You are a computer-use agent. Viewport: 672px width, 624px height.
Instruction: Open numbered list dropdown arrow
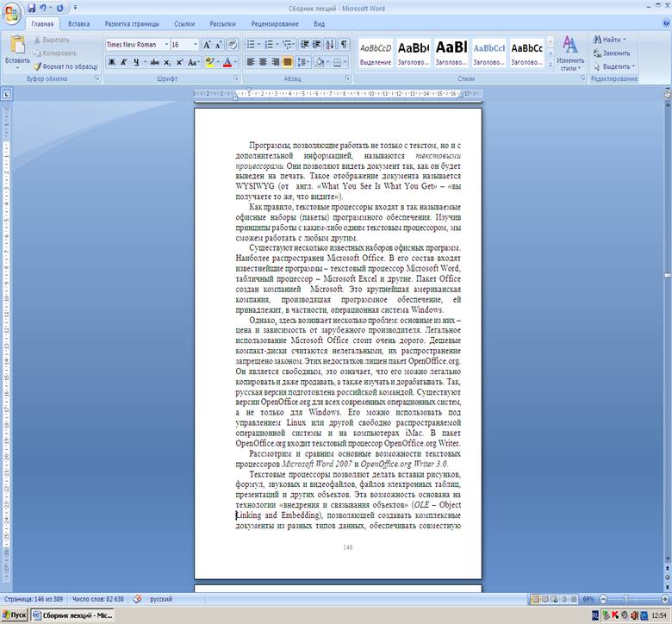(x=277, y=45)
